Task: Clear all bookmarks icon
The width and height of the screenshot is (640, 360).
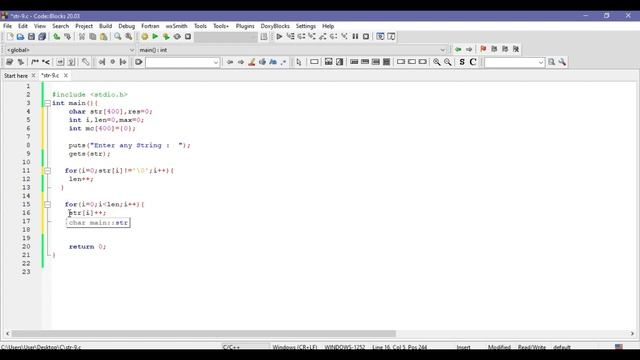Action: [x=516, y=49]
